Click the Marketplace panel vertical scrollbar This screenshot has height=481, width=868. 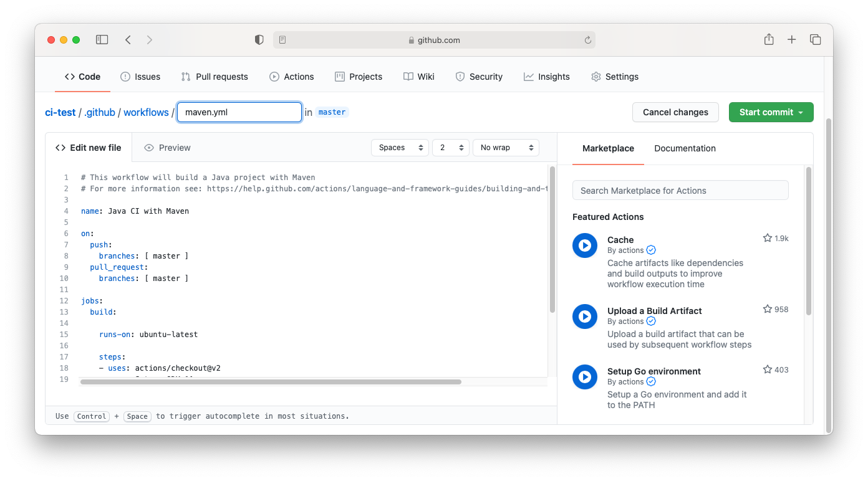click(x=809, y=240)
